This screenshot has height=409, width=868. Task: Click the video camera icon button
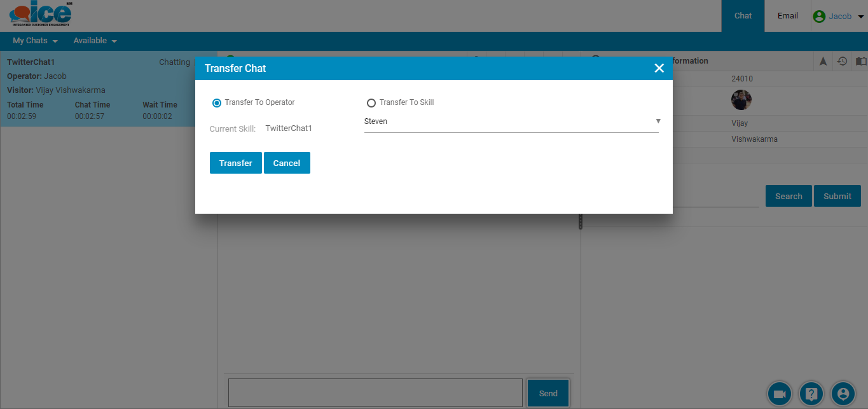click(x=779, y=394)
